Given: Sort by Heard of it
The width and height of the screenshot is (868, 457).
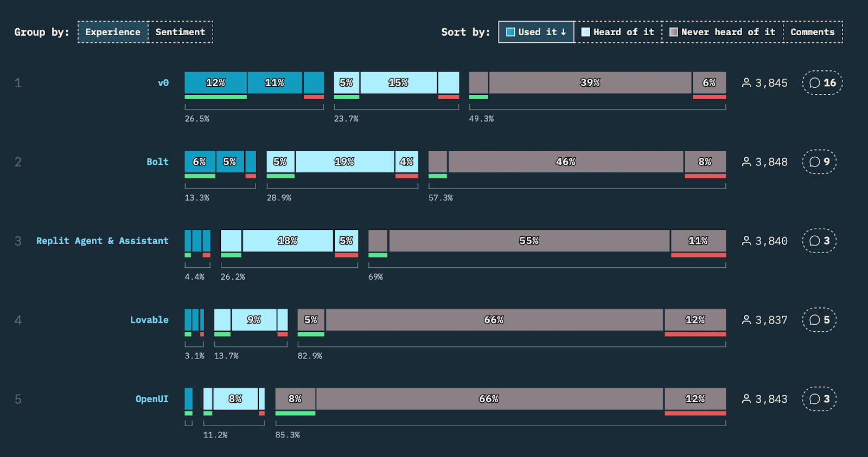Looking at the screenshot, I should click(618, 32).
